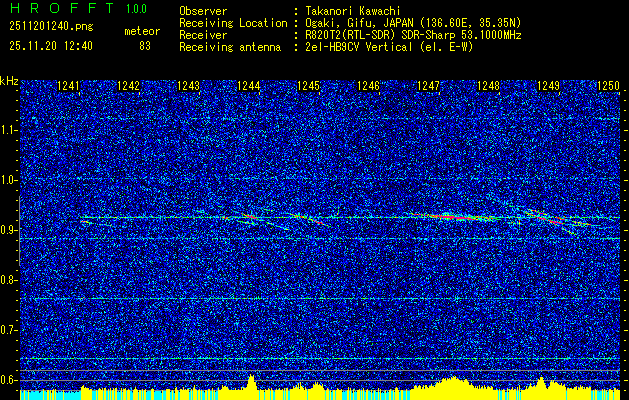
Task: Click the time marker 1245
Action: coord(308,85)
